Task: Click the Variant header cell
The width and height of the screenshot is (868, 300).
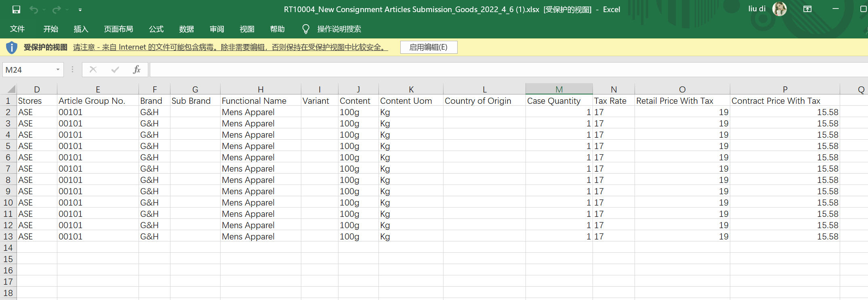Action: click(319, 101)
